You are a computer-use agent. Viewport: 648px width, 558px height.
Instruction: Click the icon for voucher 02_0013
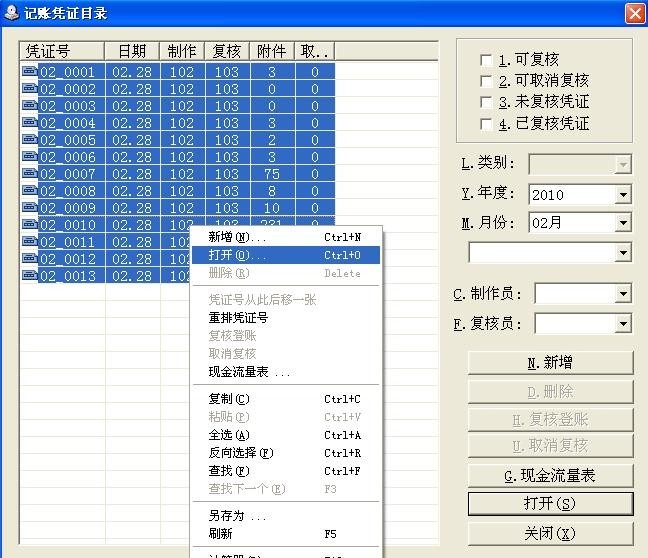pos(29,276)
